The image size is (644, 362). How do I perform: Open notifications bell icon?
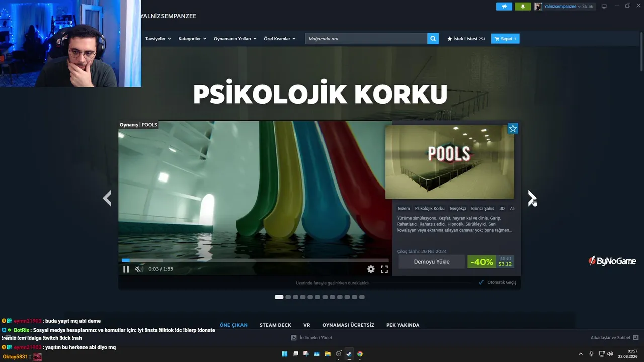[x=523, y=7]
